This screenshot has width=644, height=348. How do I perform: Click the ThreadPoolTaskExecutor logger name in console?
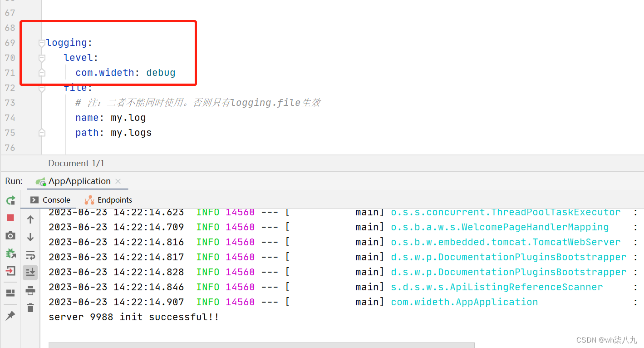[x=506, y=212]
